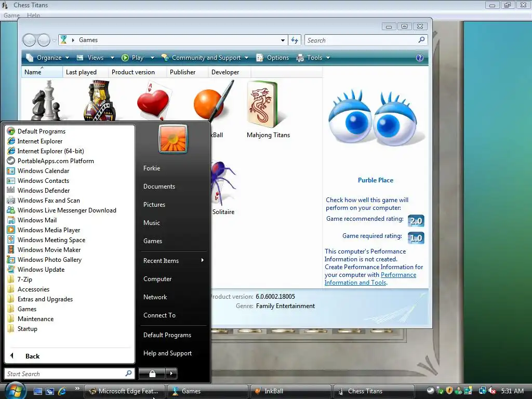Open Help and Support
This screenshot has width=532, height=399.
167,353
